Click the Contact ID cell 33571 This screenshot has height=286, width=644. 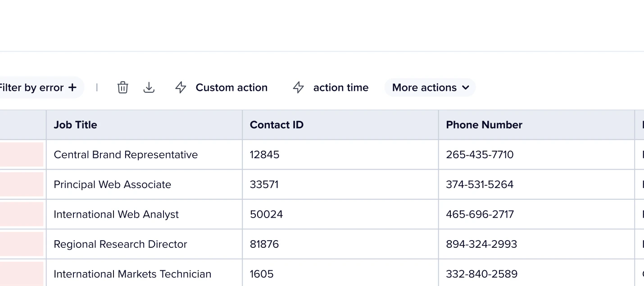pyautogui.click(x=264, y=184)
